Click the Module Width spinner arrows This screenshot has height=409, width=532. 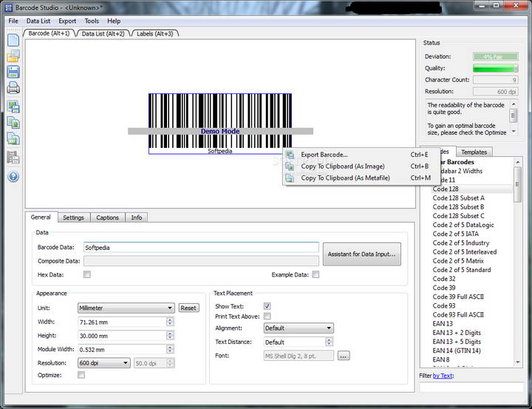coord(171,349)
